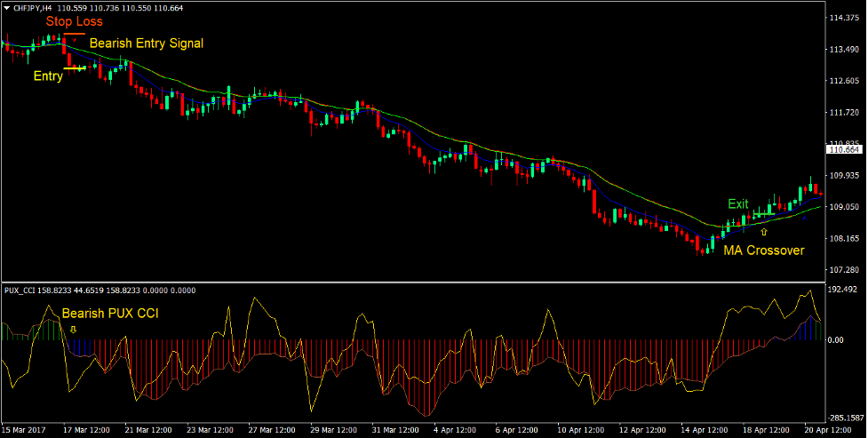
Task: Click the CHFJPY,H4 chart title
Action: [33, 8]
